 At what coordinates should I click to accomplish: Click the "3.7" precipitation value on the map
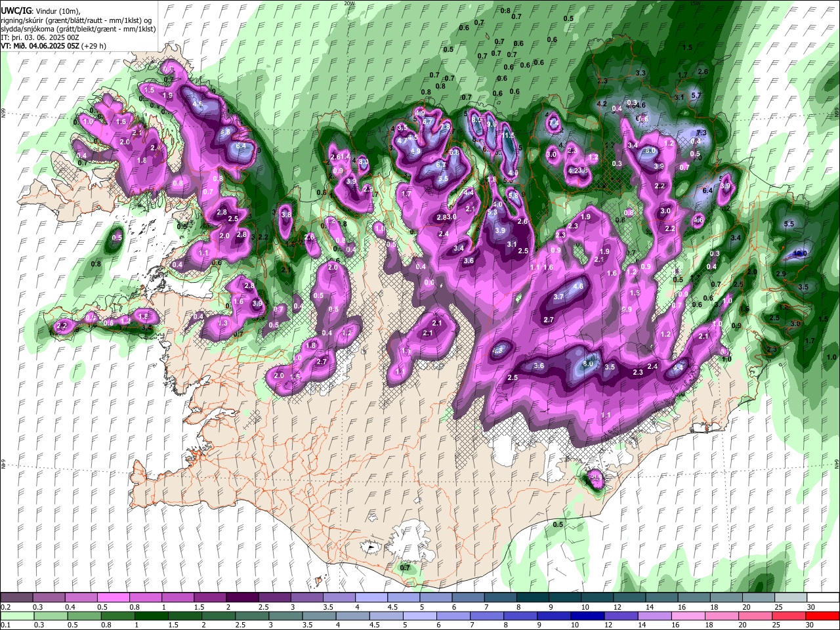click(558, 297)
